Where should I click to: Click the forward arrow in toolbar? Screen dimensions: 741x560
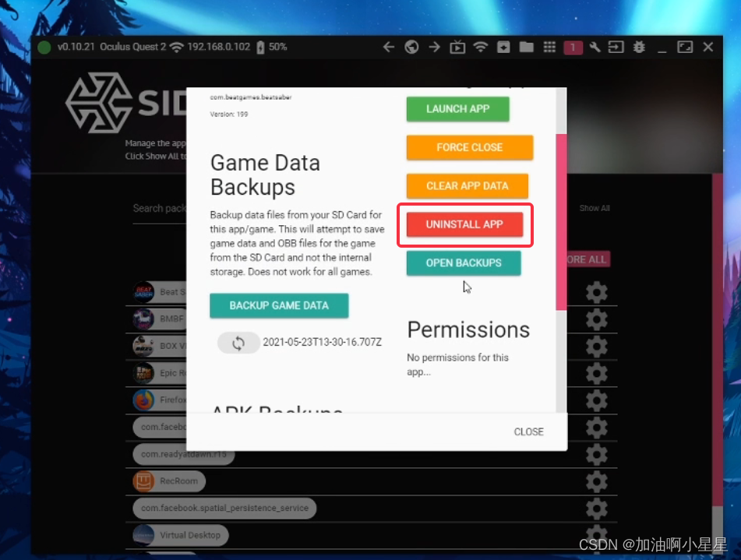point(434,48)
